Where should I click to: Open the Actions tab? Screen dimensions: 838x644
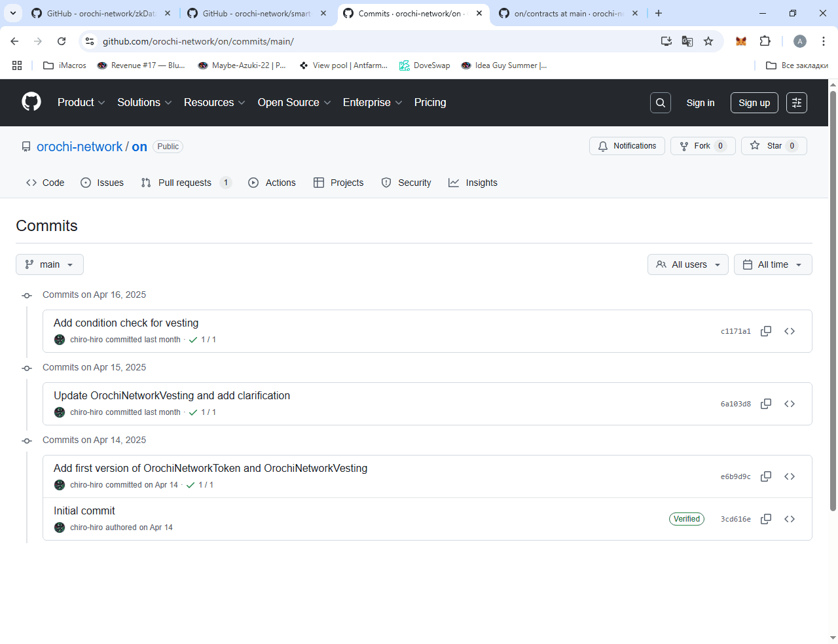(x=272, y=183)
